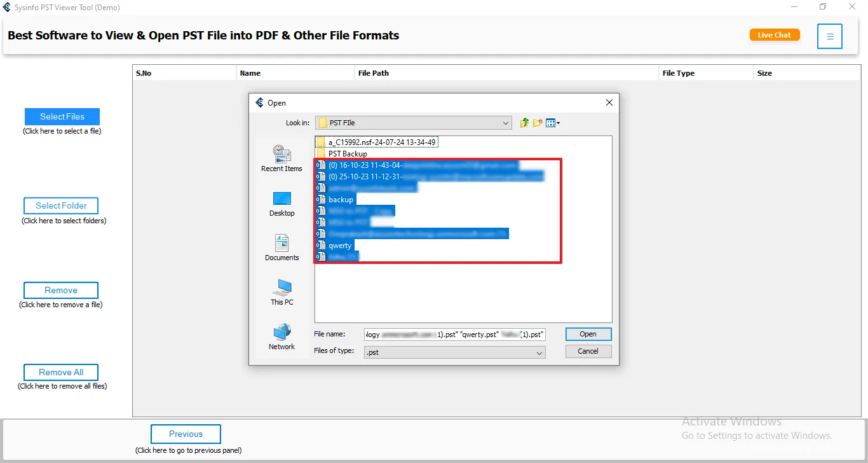
Task: Select the a_C15992.nsf-24-07-24 13-34-49 folder
Action: coord(377,142)
